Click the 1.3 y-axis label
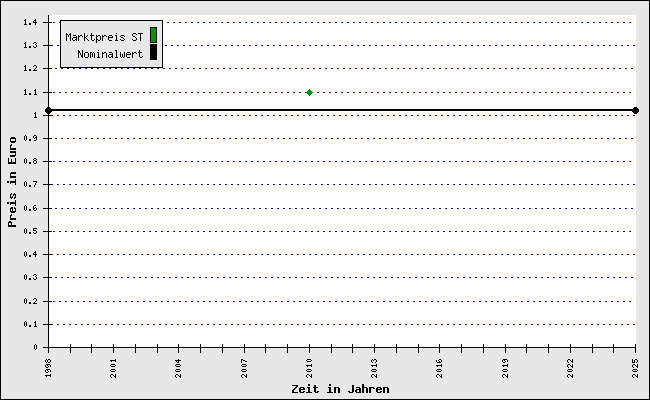This screenshot has height=400, width=650. click(x=30, y=45)
